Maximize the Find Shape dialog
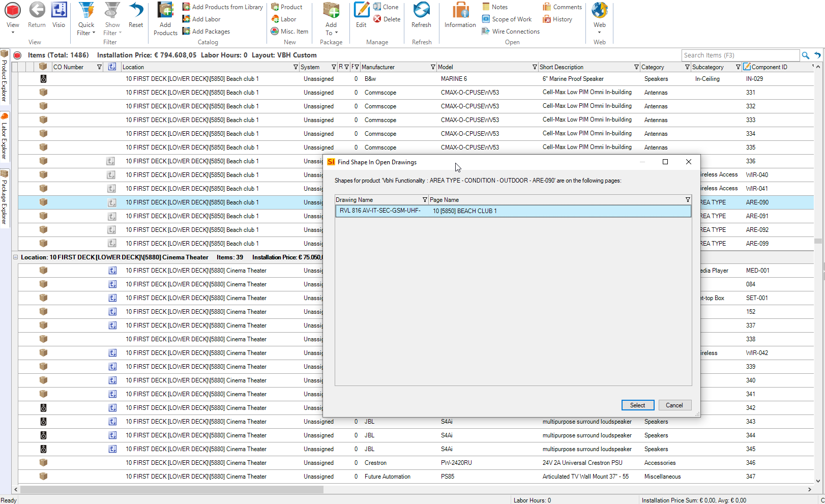825x504 pixels. (665, 162)
